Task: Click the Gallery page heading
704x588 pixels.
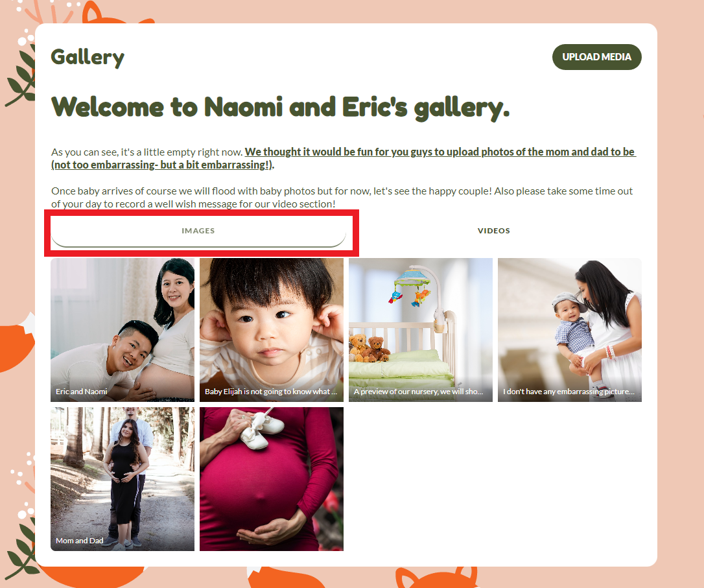Action: pyautogui.click(x=88, y=58)
